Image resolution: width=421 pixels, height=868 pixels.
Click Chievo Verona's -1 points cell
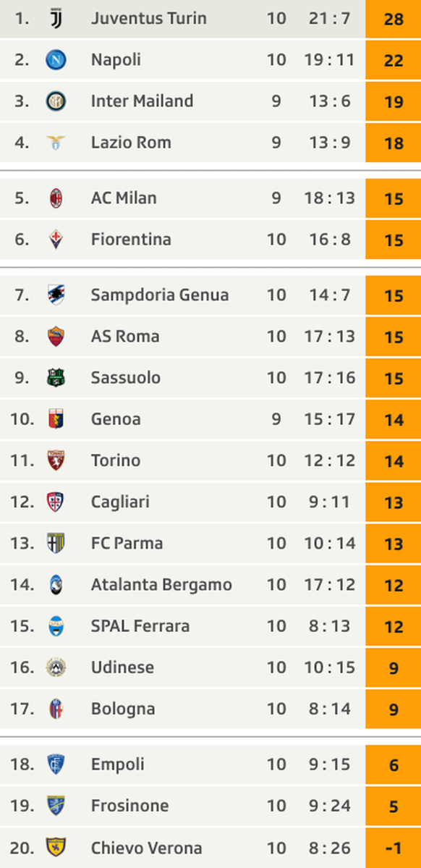(x=394, y=848)
